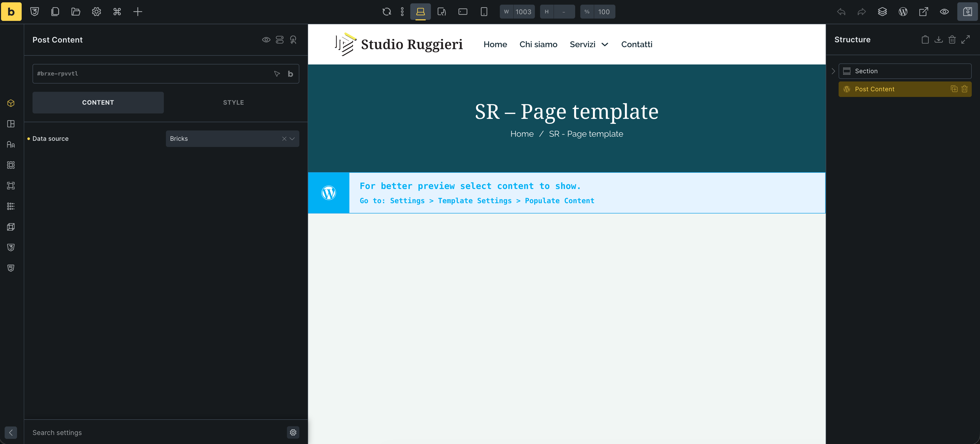Click the plus add-element icon
Image resolution: width=980 pixels, height=444 pixels.
pos(138,12)
